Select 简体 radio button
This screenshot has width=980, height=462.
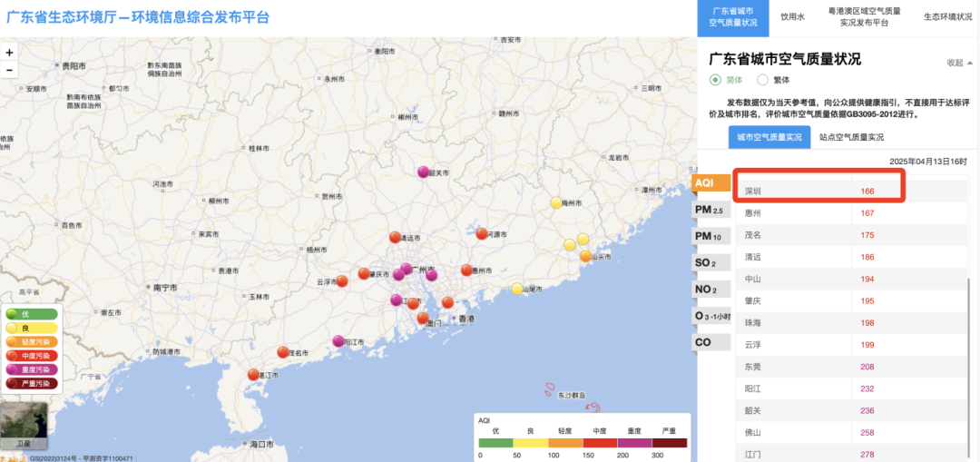[715, 80]
